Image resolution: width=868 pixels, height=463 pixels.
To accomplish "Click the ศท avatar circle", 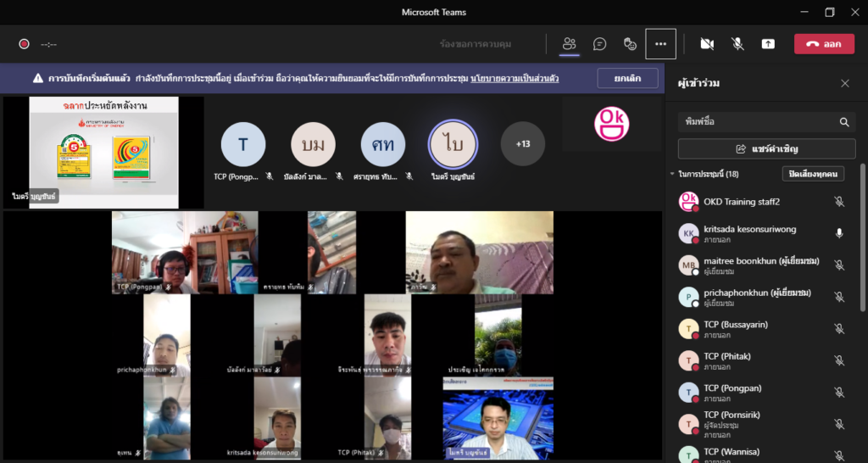I will pos(383,144).
